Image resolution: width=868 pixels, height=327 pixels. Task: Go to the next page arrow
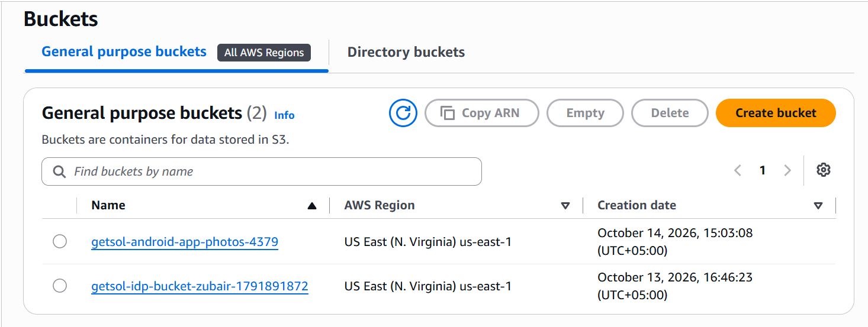tap(787, 170)
